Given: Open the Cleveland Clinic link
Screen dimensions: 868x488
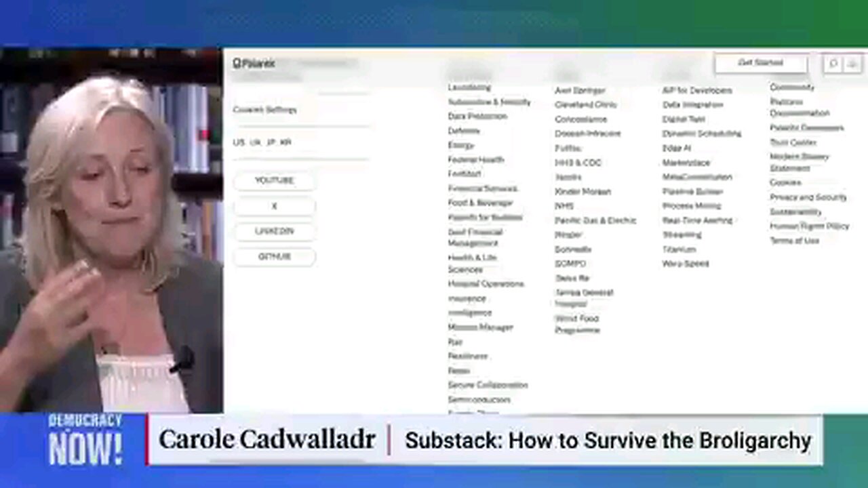Looking at the screenshot, I should [586, 105].
